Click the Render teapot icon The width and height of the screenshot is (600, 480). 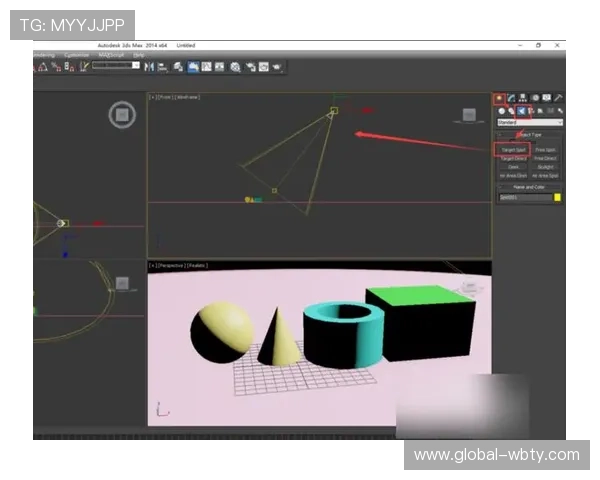coord(277,67)
